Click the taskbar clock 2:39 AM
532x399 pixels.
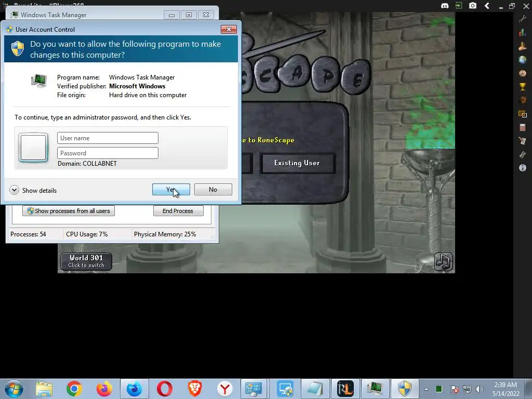(506, 385)
